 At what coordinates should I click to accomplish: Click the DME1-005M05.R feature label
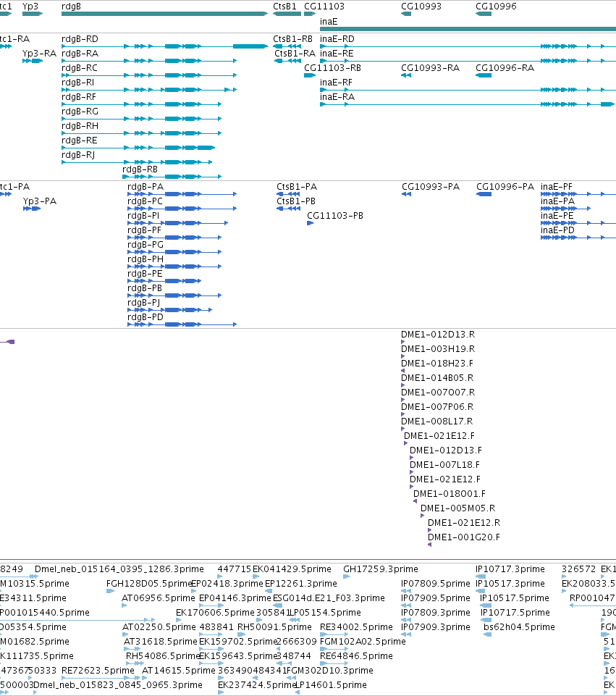click(x=457, y=508)
